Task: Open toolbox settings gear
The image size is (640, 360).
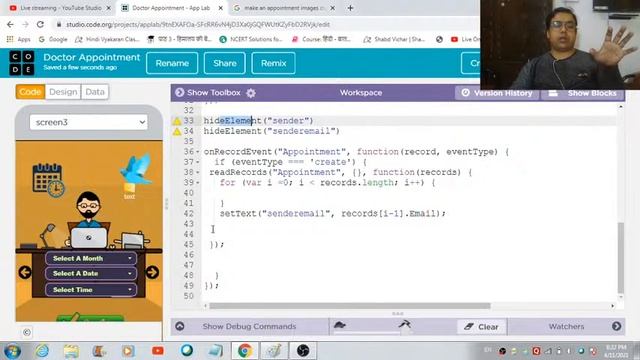Action: pos(251,93)
